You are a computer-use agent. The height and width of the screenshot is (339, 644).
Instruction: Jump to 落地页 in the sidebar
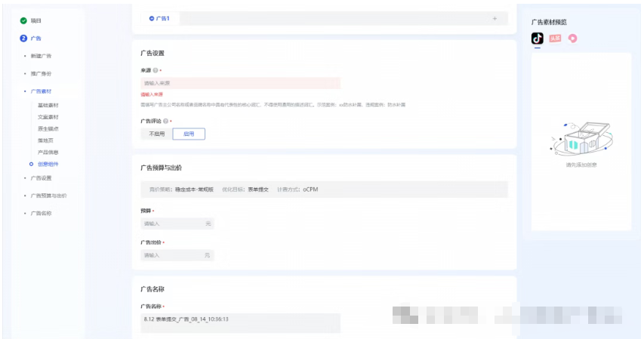[45, 140]
